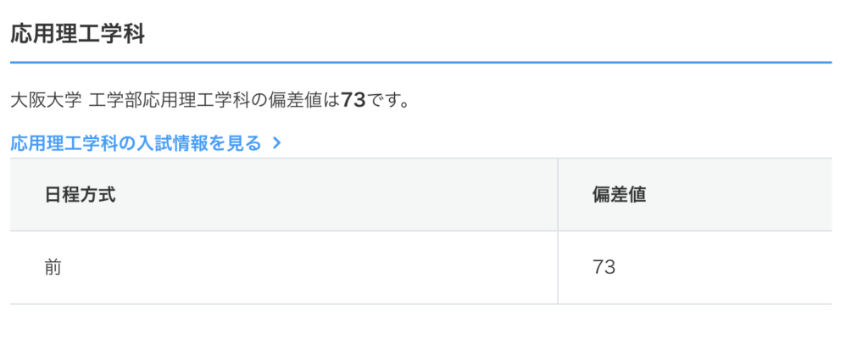The image size is (868, 339).
Task: Click the 偏差値 column header
Action: [x=618, y=194]
